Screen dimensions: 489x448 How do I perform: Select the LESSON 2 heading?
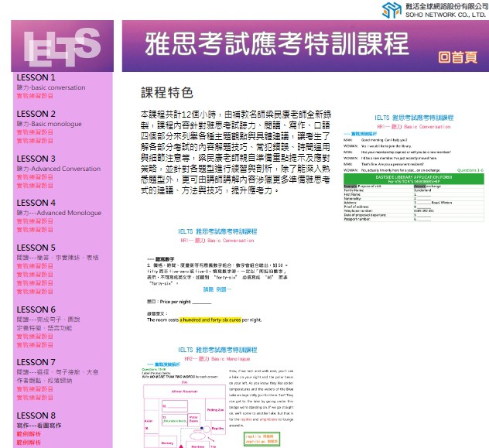pyautogui.click(x=36, y=114)
